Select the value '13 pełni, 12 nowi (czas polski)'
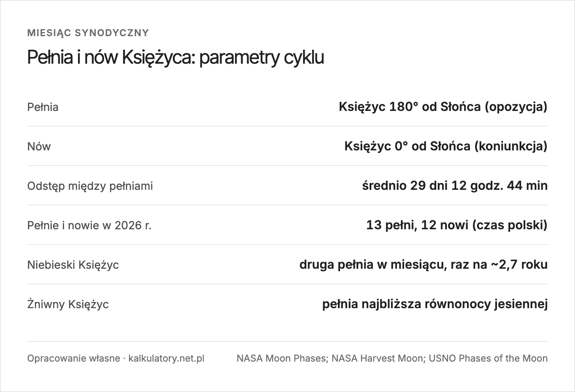Viewport: 575px width, 392px height. click(x=457, y=225)
